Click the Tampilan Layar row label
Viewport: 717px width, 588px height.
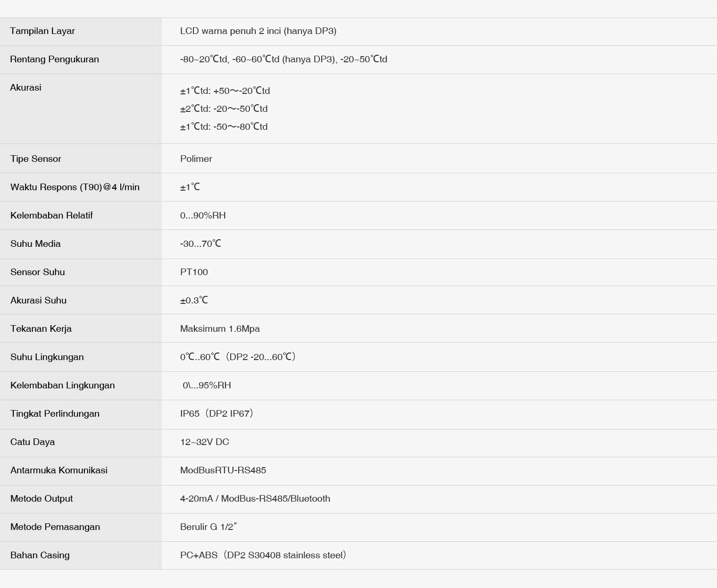(x=42, y=31)
